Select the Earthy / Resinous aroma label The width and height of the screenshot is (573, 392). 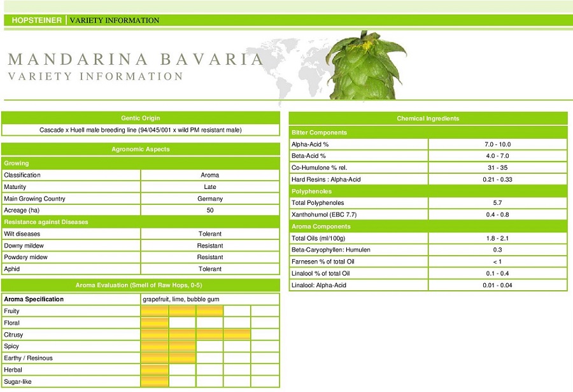pos(28,358)
